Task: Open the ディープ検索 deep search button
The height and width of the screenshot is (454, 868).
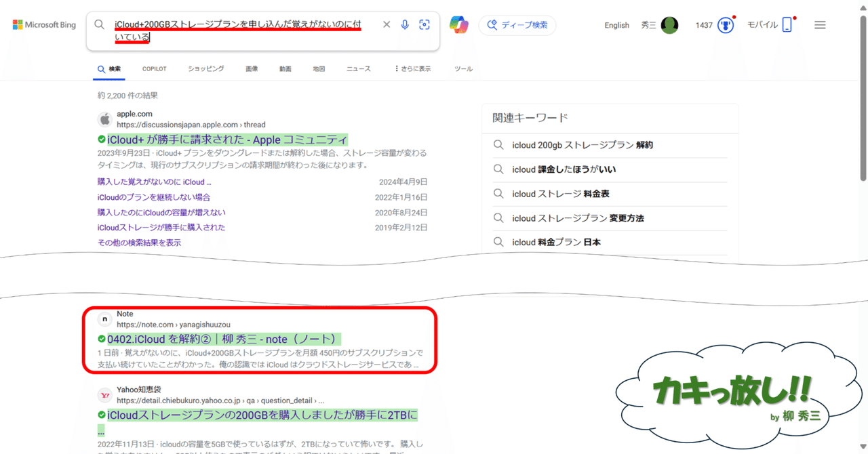Action: tap(517, 25)
